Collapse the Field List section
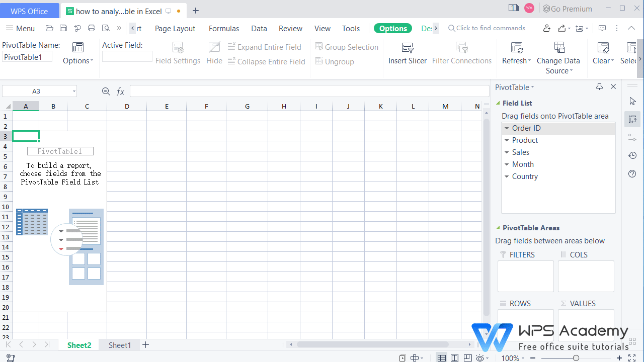Image resolution: width=644 pixels, height=362 pixels. click(498, 103)
